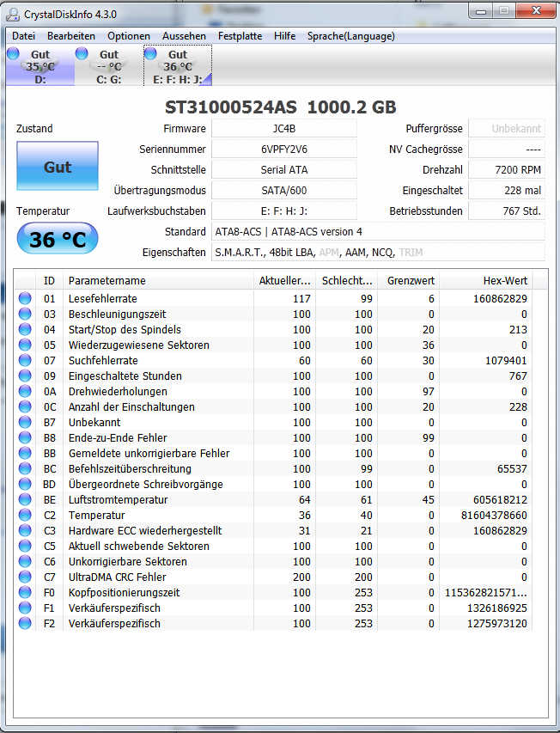Screen dimensions: 560x733
Task: Click hex value 605618212 in Luftstromtemperatur row
Action: 500,499
